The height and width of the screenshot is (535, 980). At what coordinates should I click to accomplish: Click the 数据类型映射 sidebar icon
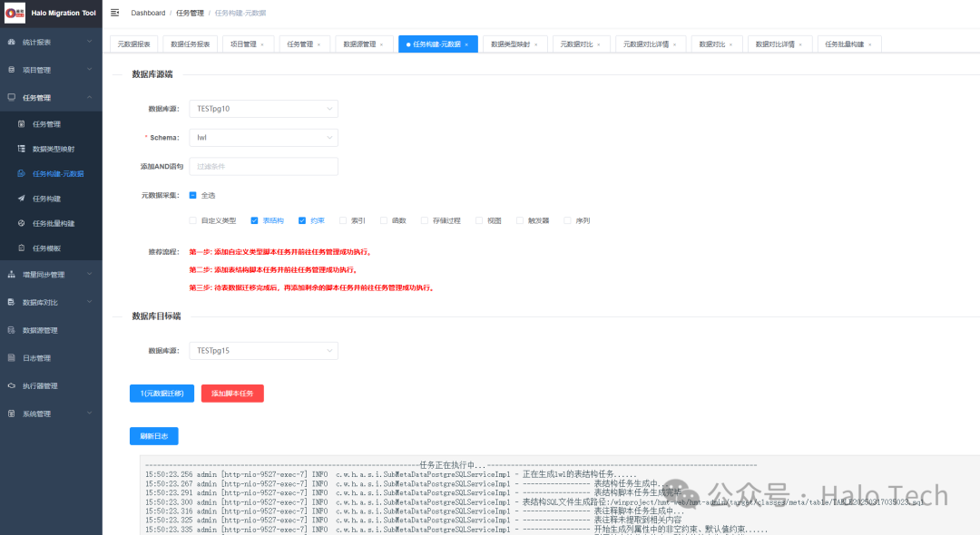click(x=21, y=149)
